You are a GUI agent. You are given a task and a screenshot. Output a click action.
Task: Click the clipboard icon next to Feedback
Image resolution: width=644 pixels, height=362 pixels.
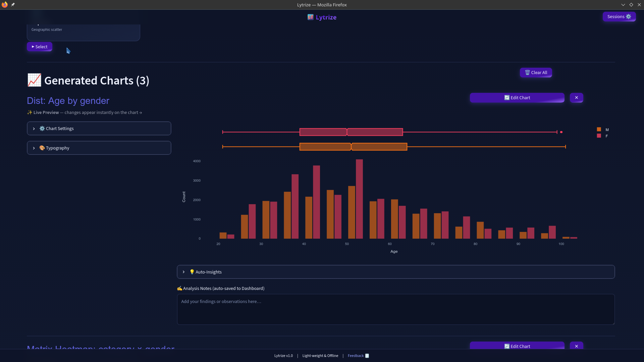tap(367, 356)
